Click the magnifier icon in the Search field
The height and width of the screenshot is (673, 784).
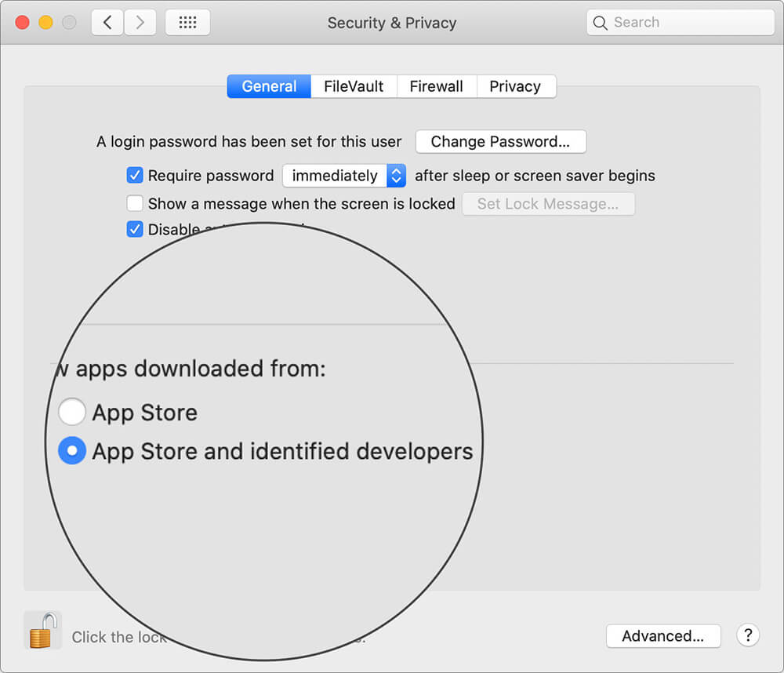click(x=600, y=23)
